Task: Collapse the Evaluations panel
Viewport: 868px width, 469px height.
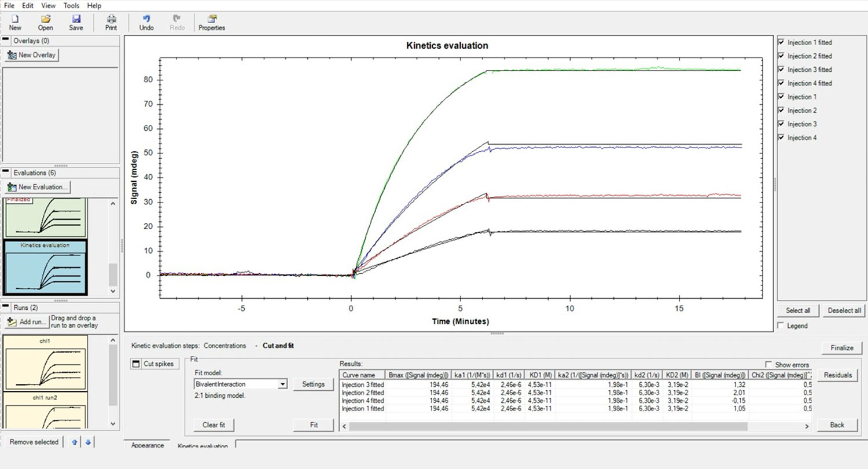Action: 7,173
